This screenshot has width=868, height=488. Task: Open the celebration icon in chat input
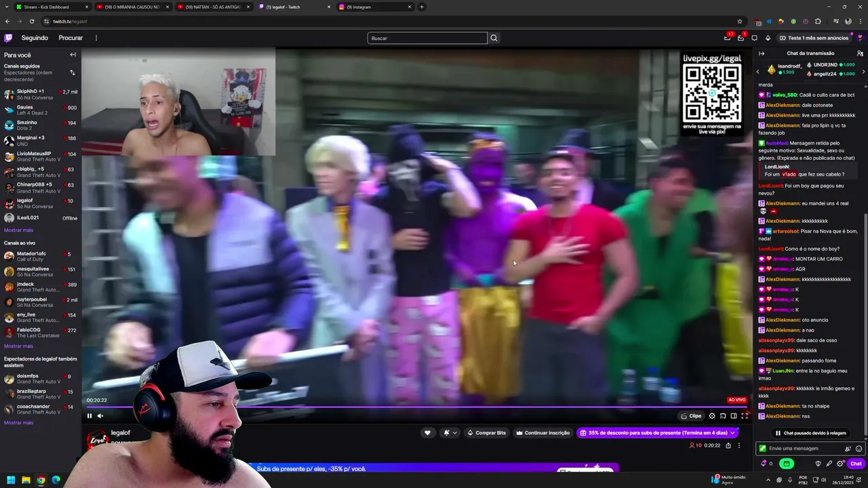click(848, 449)
